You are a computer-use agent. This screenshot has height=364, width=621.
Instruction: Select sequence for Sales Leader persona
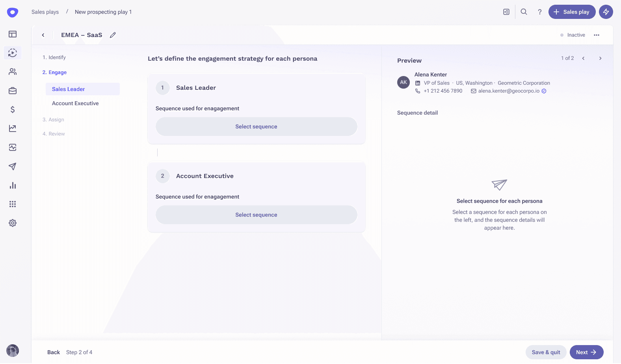pos(256,126)
